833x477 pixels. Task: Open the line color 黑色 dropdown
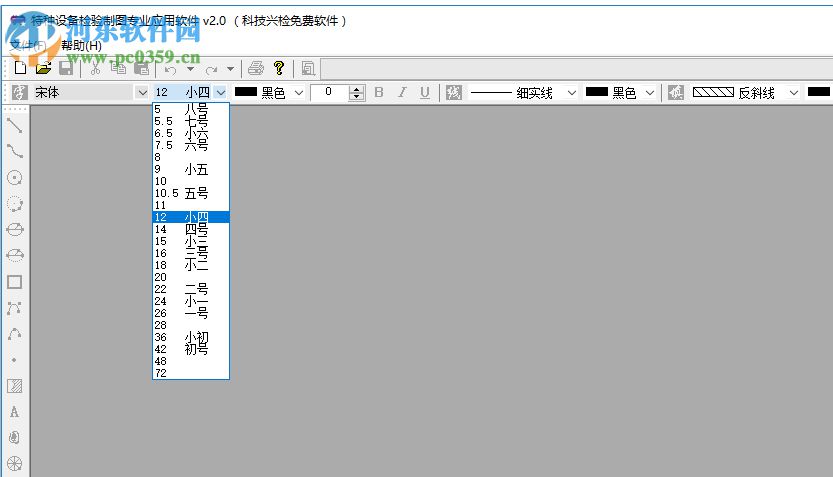[650, 92]
